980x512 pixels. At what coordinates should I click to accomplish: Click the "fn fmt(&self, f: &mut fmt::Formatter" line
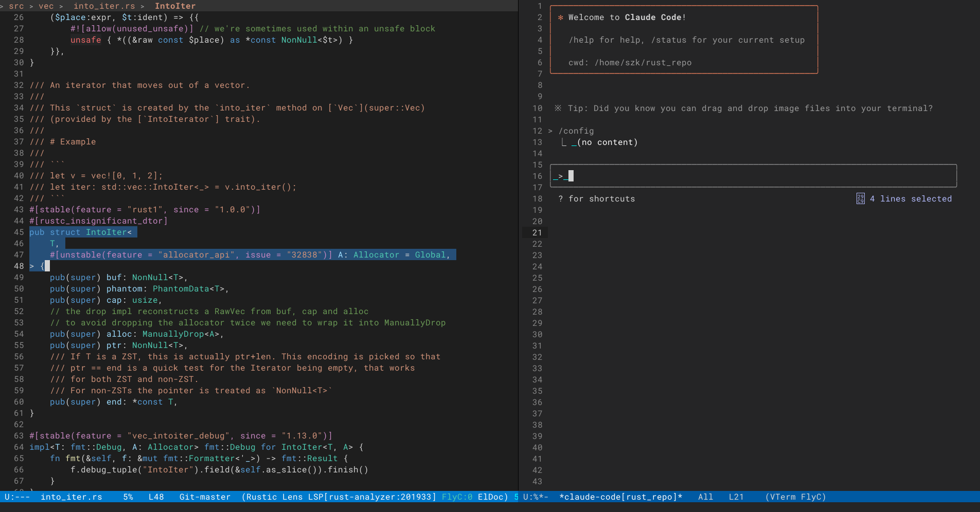coord(199,459)
